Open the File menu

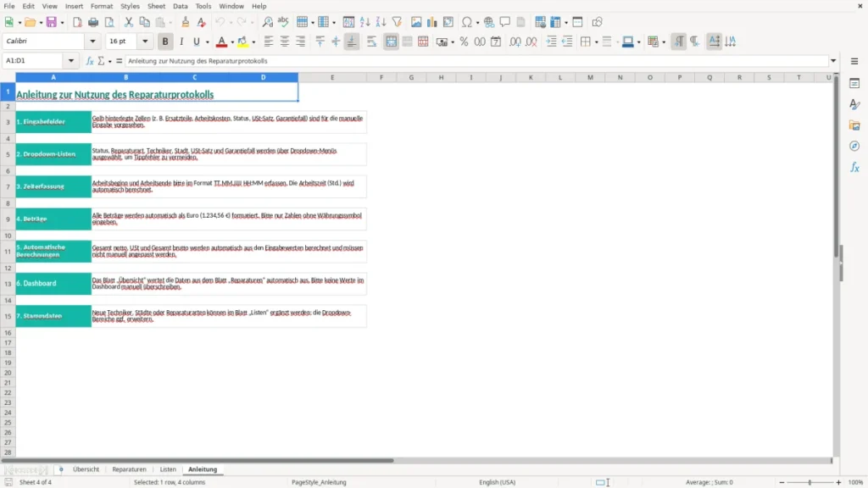click(x=9, y=6)
